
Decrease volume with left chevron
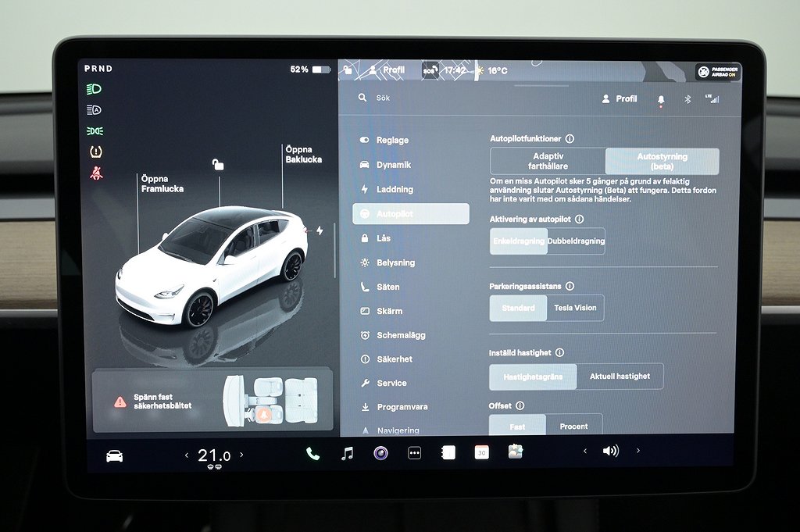click(x=585, y=451)
